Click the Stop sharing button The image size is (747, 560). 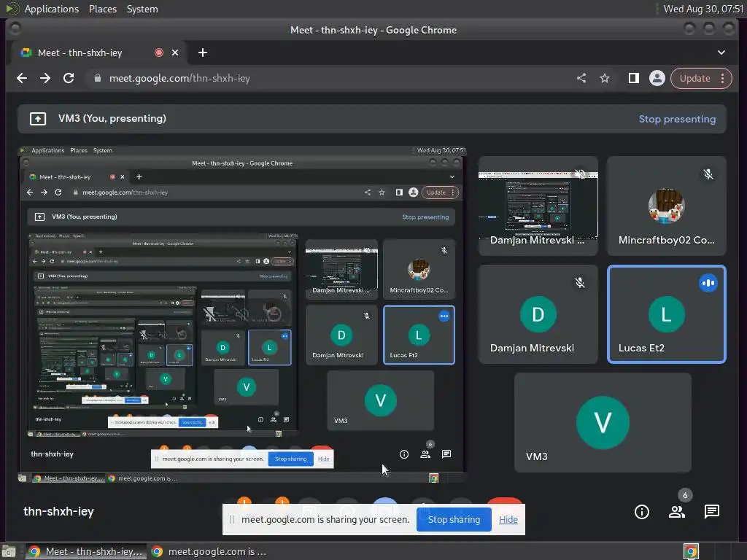click(x=454, y=519)
